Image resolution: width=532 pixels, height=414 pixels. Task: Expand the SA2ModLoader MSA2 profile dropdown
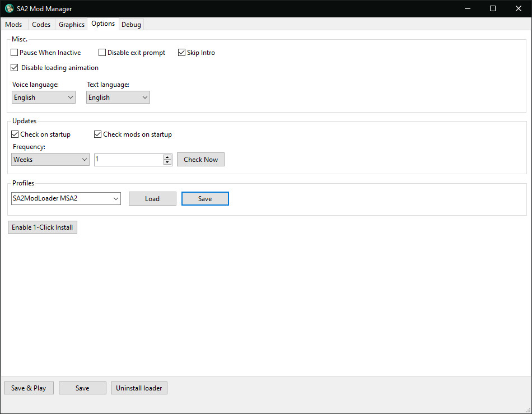click(66, 198)
